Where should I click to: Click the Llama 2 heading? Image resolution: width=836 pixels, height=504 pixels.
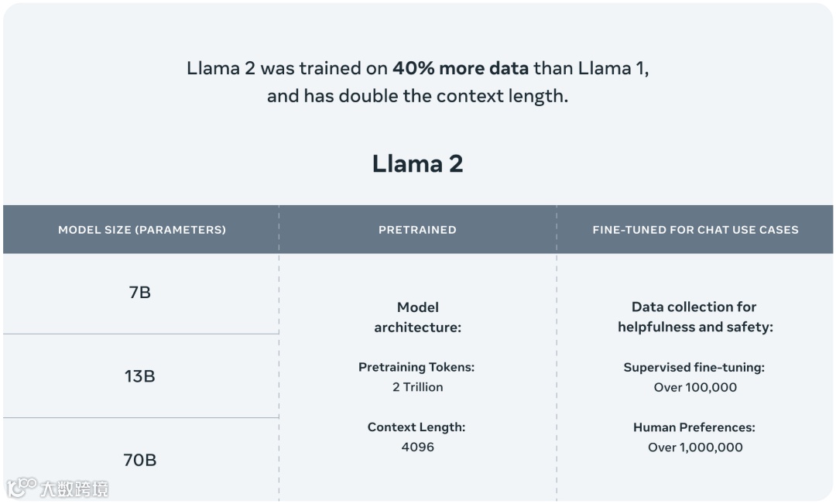(x=417, y=163)
